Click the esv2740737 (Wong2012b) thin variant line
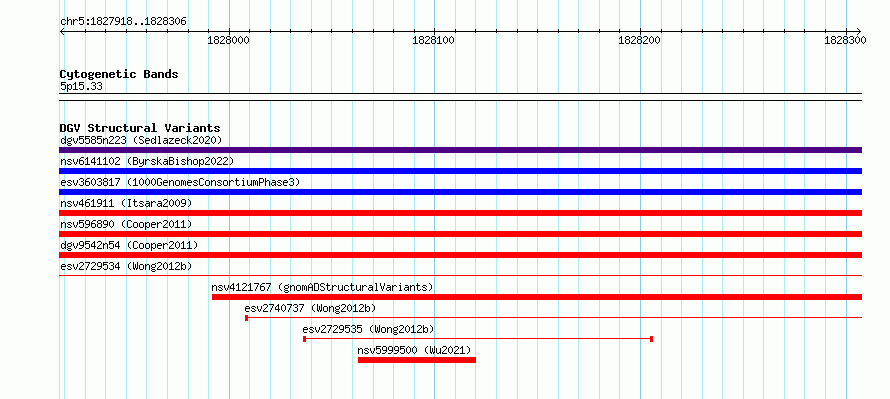Image resolution: width=890 pixels, height=399 pixels. click(x=553, y=318)
